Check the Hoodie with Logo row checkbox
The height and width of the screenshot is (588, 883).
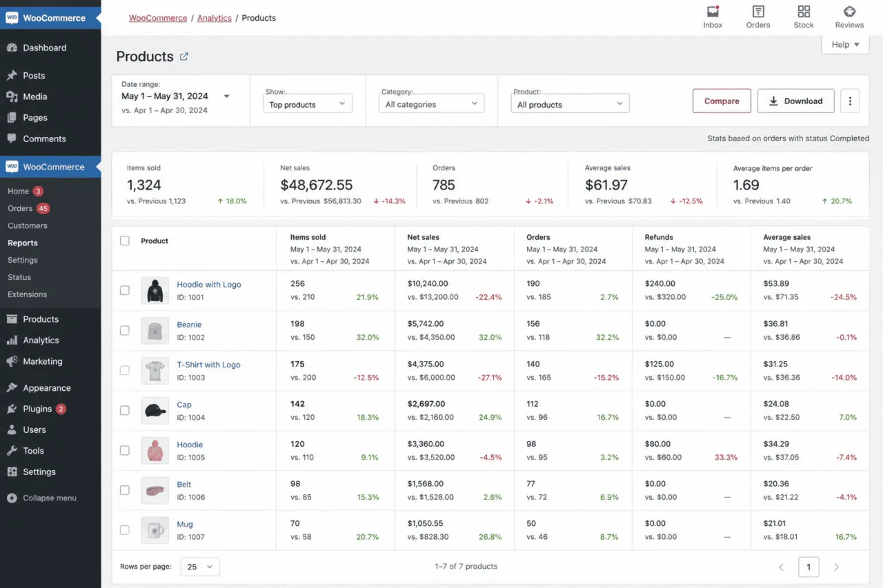[x=125, y=291]
